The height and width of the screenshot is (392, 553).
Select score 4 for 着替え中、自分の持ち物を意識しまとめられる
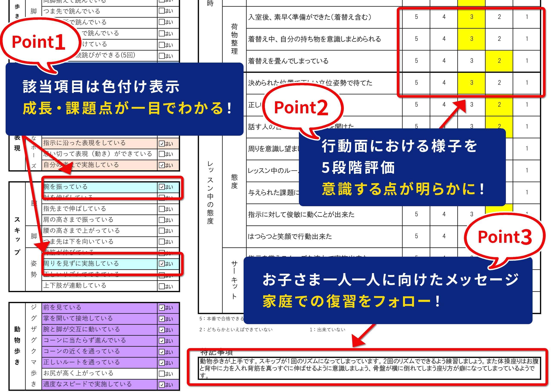pos(444,39)
